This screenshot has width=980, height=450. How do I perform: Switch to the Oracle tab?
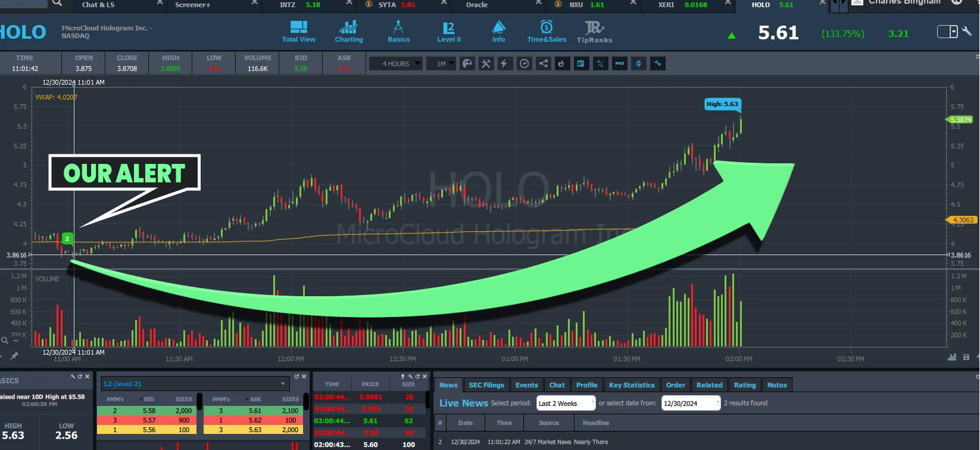pyautogui.click(x=477, y=5)
